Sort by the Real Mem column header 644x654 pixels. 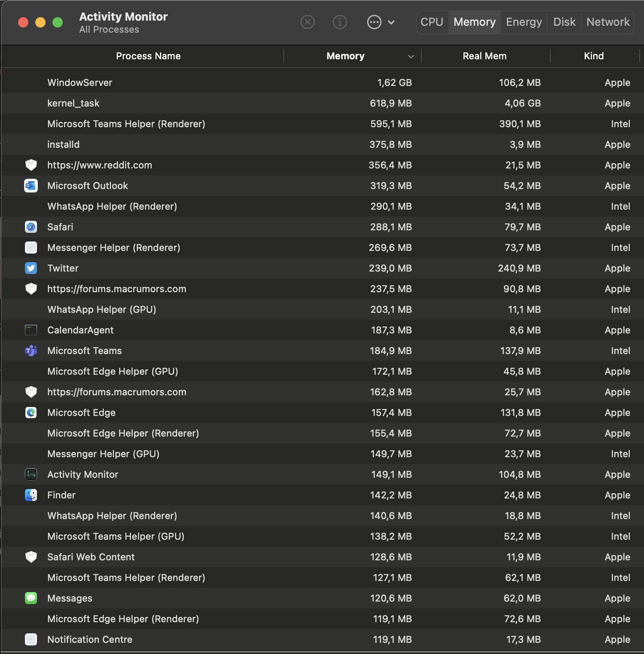click(x=485, y=56)
